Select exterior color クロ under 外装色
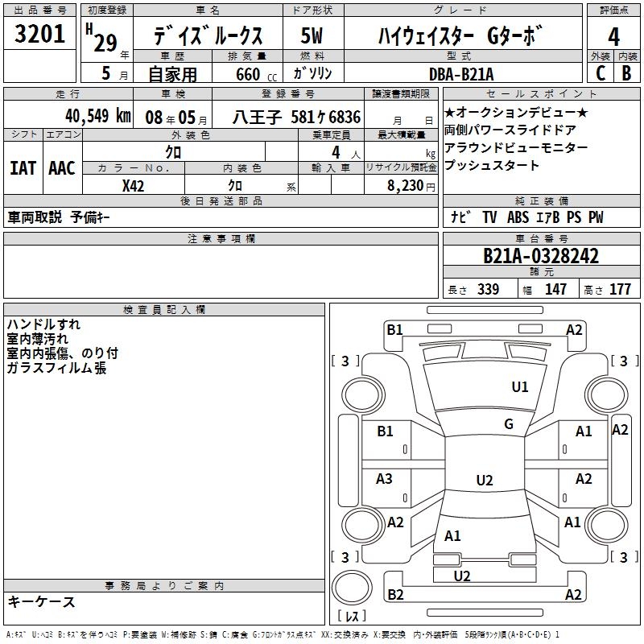This screenshot has height=644, width=644. point(173,152)
